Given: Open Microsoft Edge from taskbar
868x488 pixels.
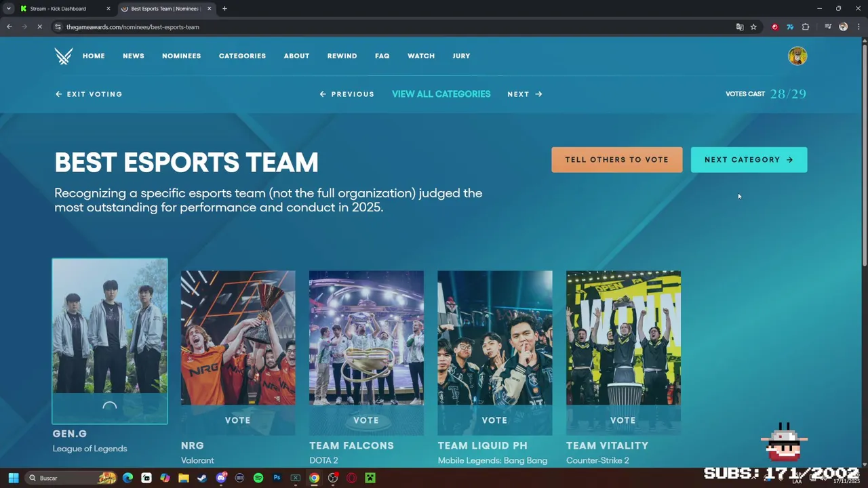Looking at the screenshot, I should coord(128,478).
